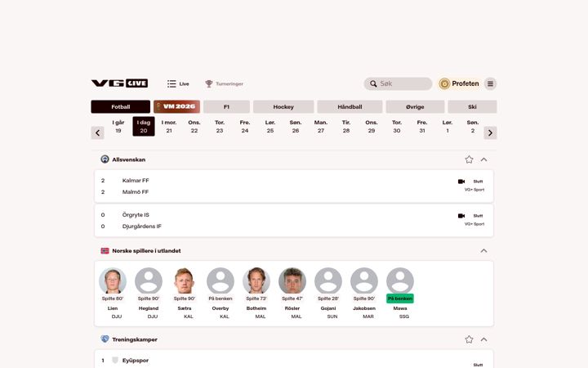588x368 pixels.
Task: Select Lør. 25 date
Action: (x=270, y=126)
